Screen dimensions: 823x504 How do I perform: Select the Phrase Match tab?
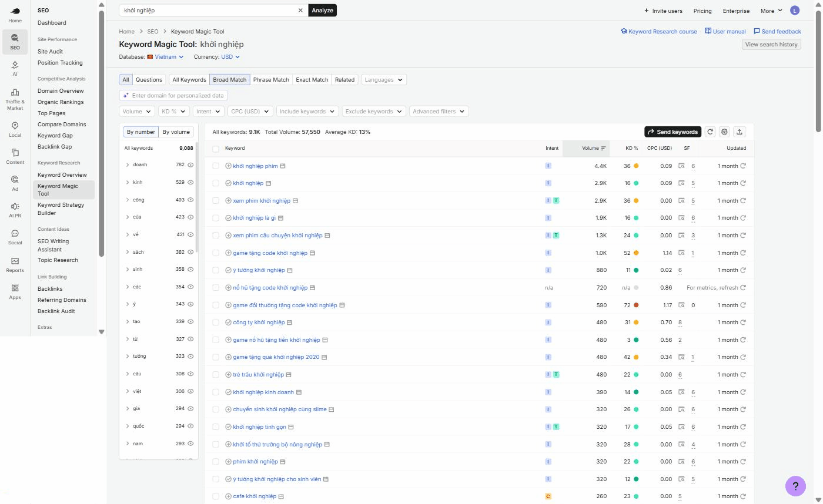pyautogui.click(x=271, y=80)
